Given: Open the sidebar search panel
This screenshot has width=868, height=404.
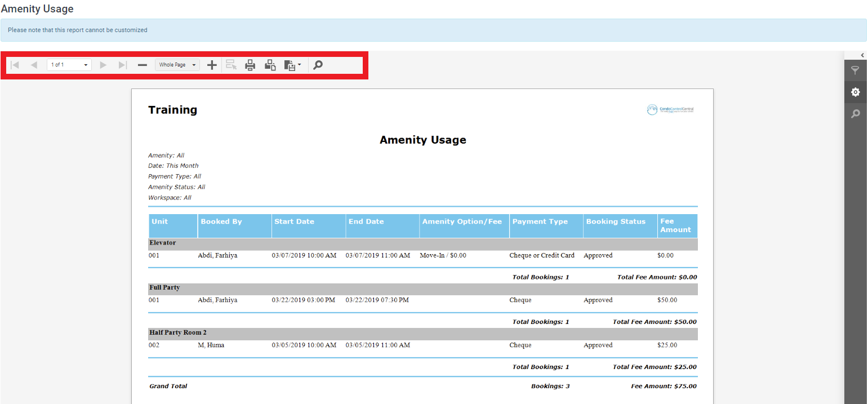Looking at the screenshot, I should 856,113.
